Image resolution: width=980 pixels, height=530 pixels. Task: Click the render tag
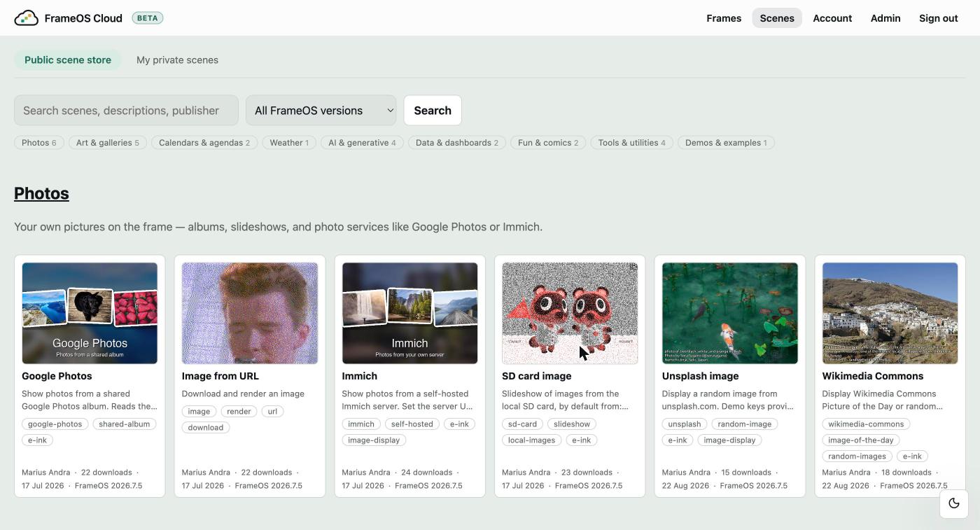239,412
